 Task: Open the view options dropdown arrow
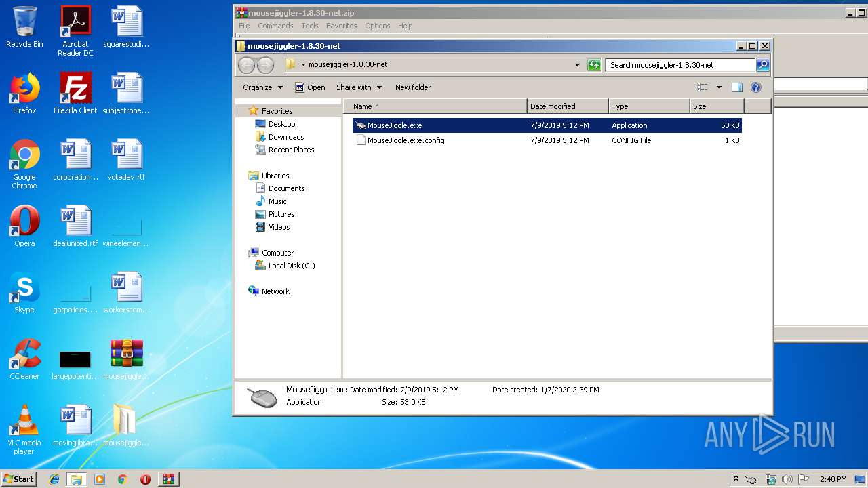tap(719, 87)
